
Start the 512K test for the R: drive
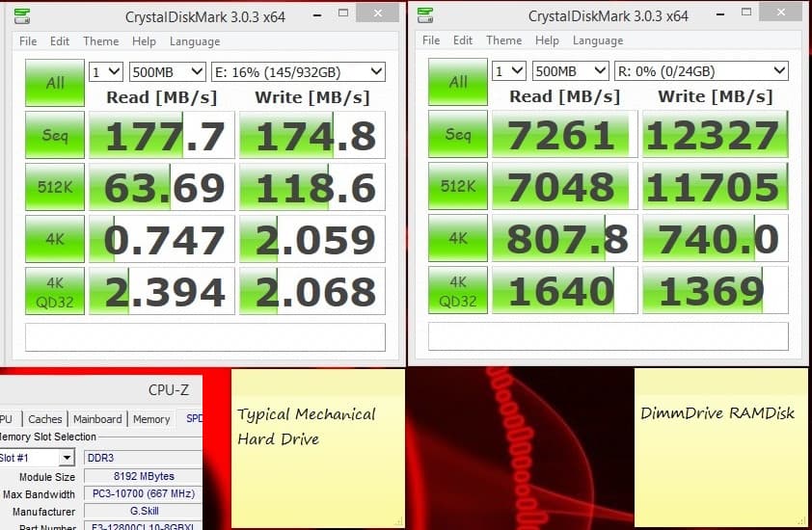pyautogui.click(x=458, y=187)
